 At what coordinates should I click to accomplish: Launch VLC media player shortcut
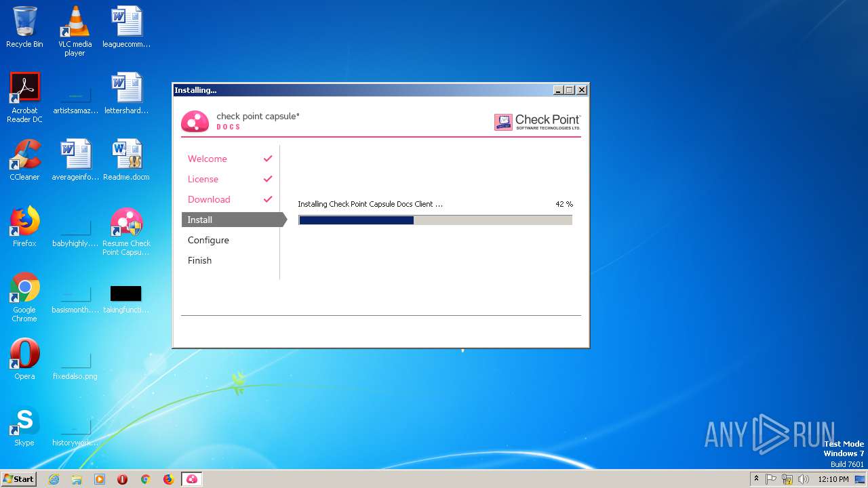pos(75,31)
